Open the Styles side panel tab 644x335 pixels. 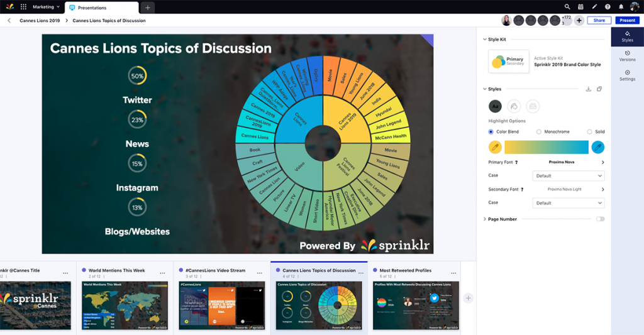pos(627,36)
